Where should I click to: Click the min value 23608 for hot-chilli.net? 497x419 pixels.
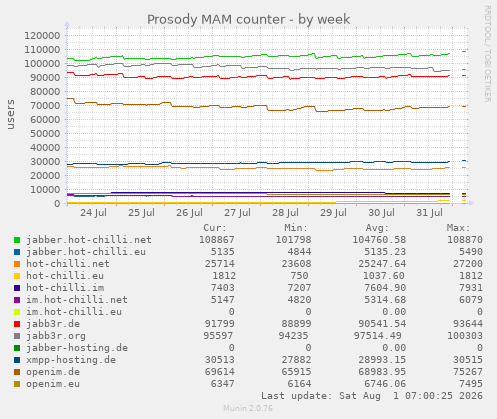point(296,264)
